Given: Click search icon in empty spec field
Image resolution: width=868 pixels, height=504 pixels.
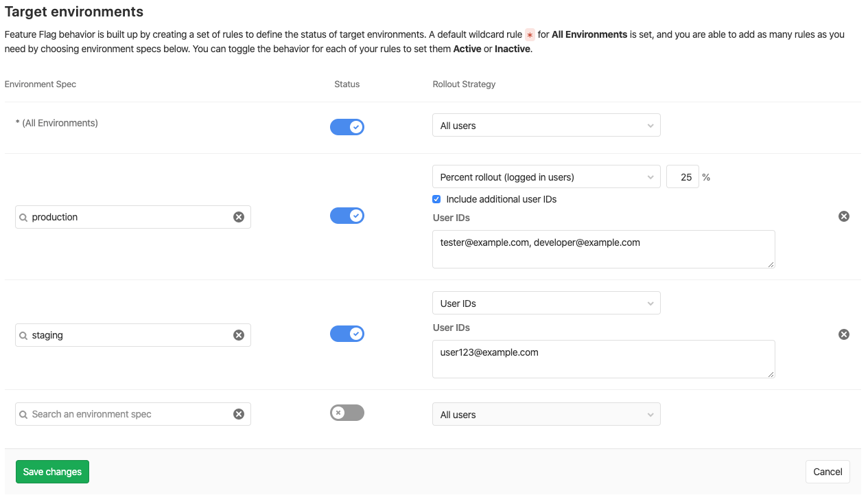Looking at the screenshot, I should pyautogui.click(x=23, y=415).
